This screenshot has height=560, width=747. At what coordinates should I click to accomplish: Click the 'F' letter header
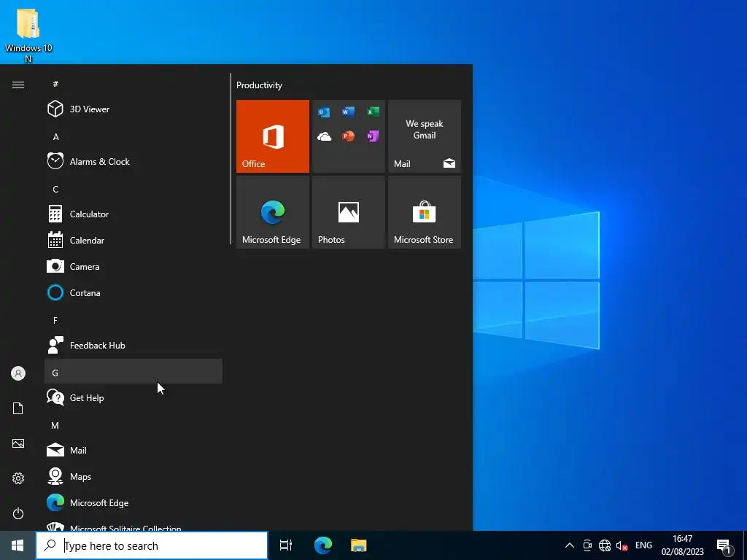133,321
